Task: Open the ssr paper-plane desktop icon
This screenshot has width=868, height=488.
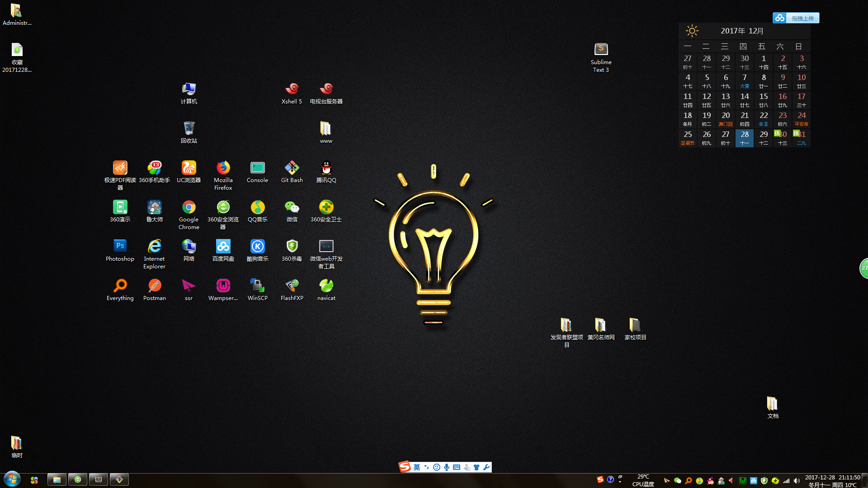Action: point(189,290)
